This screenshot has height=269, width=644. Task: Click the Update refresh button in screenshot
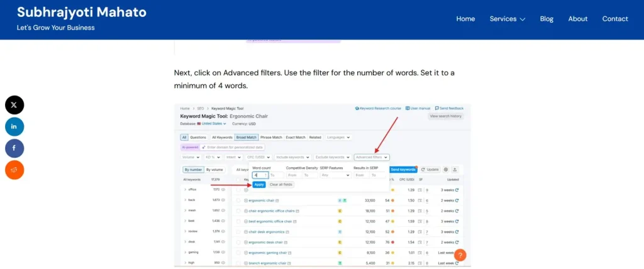pos(430,170)
